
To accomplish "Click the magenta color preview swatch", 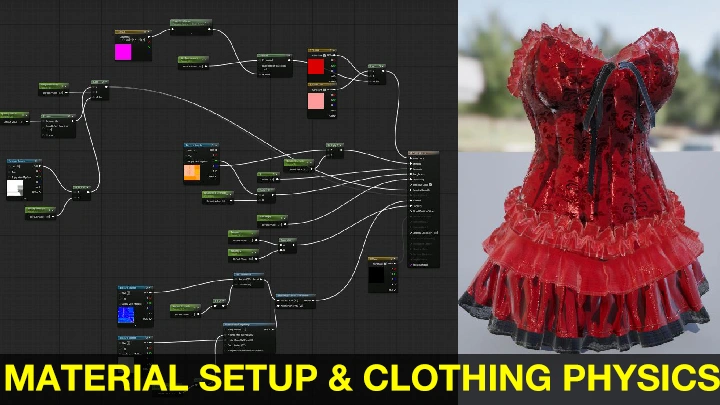I will tap(124, 52).
